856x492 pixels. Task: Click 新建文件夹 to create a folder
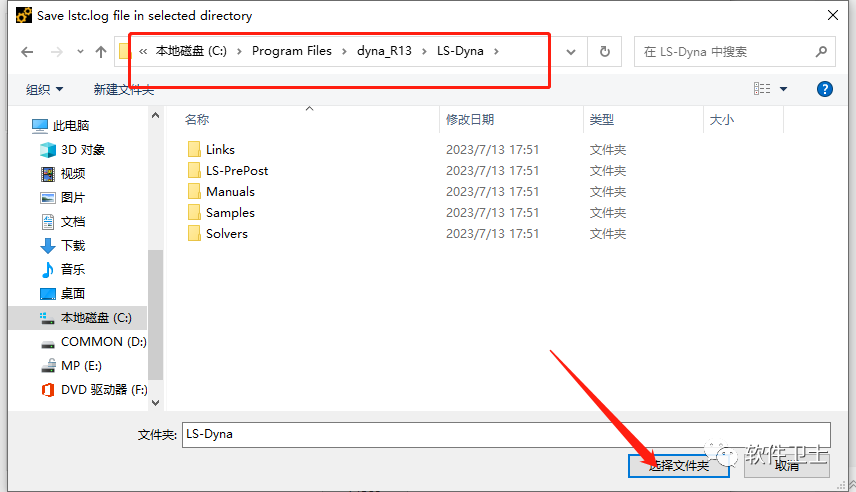click(x=124, y=89)
